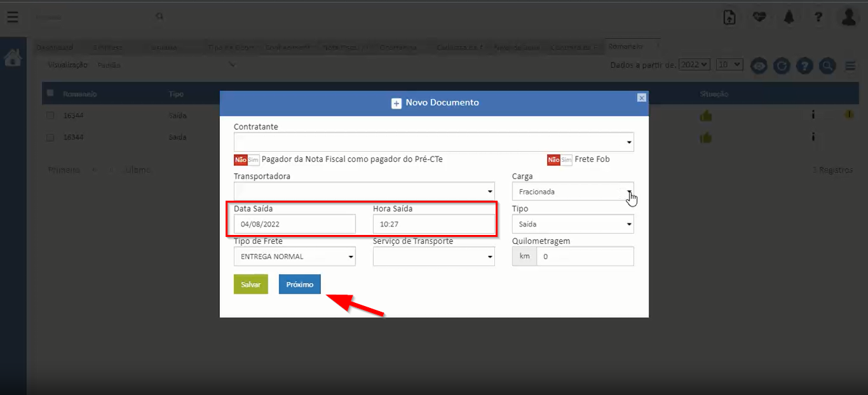Click the Salvar button
868x395 pixels.
pos(250,285)
